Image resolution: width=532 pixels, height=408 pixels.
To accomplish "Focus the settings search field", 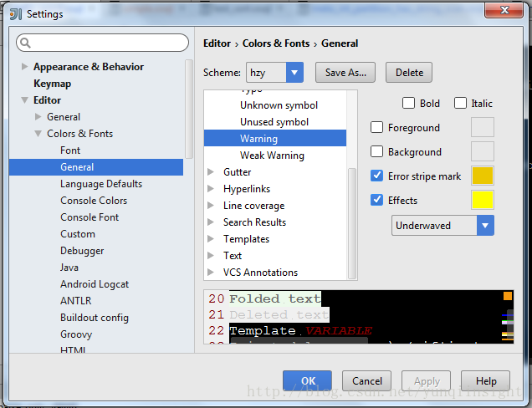I will pyautogui.click(x=102, y=43).
